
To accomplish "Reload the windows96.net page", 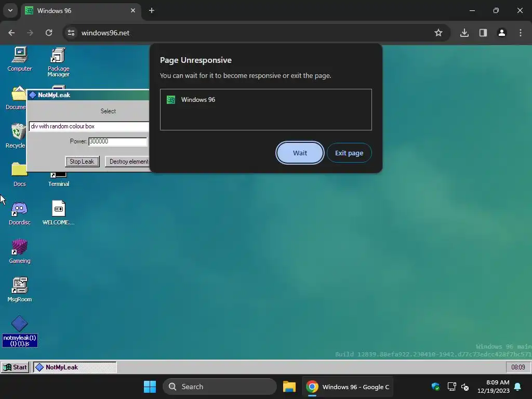I will pyautogui.click(x=49, y=33).
